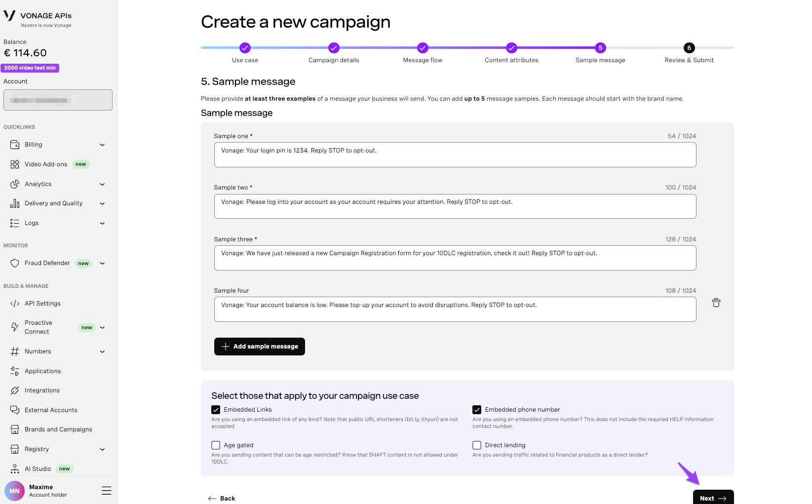Tick the Direct lending checkbox
Screen dimensions: 812x504
[x=477, y=445]
